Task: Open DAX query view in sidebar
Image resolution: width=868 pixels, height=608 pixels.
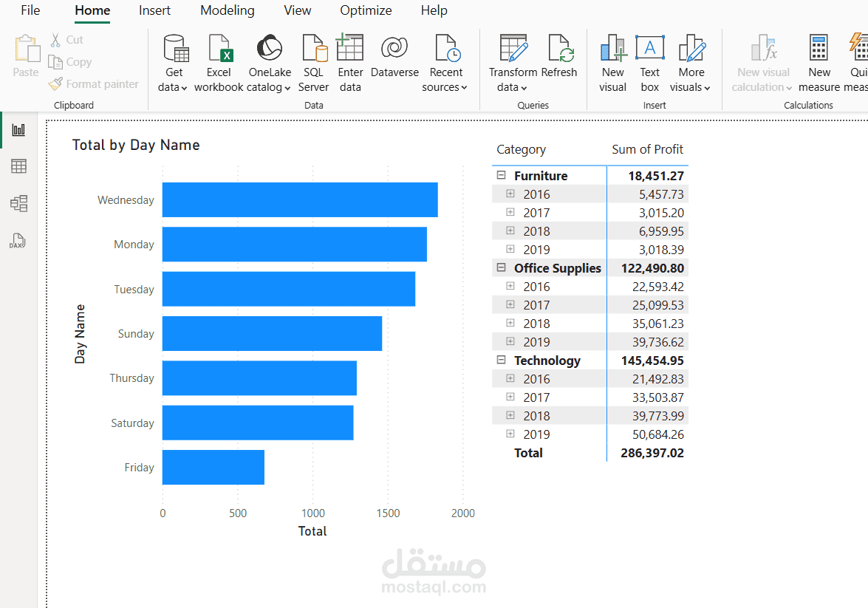Action: (x=18, y=240)
